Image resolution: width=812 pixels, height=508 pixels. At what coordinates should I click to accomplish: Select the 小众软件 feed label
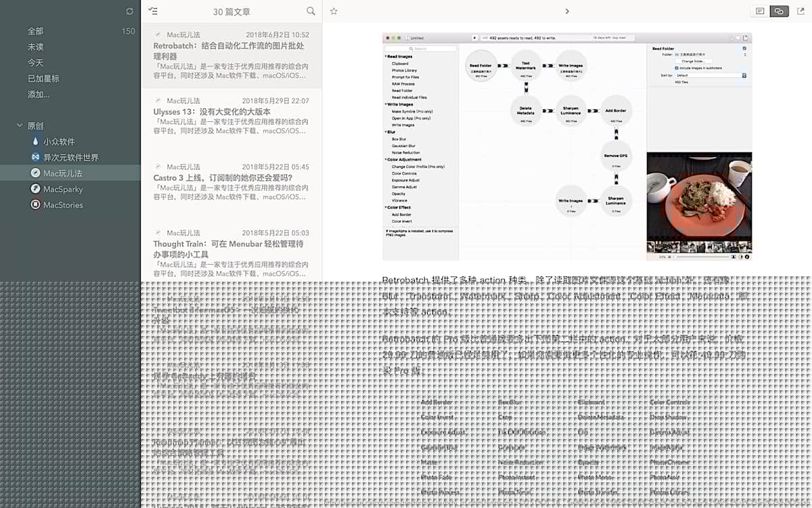tap(60, 142)
